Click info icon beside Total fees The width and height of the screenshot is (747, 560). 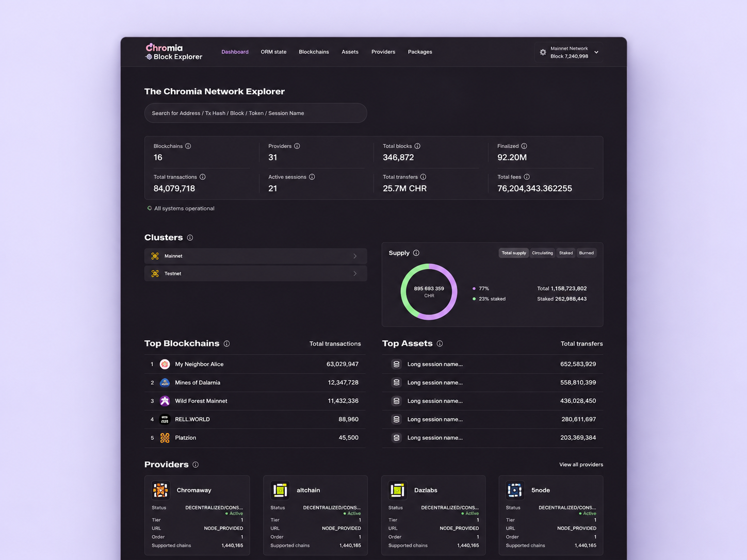(x=527, y=177)
